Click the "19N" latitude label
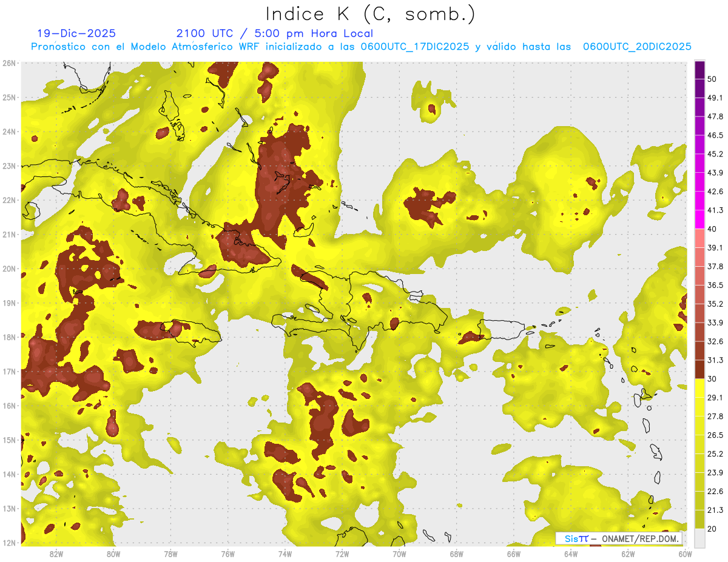 [9, 303]
